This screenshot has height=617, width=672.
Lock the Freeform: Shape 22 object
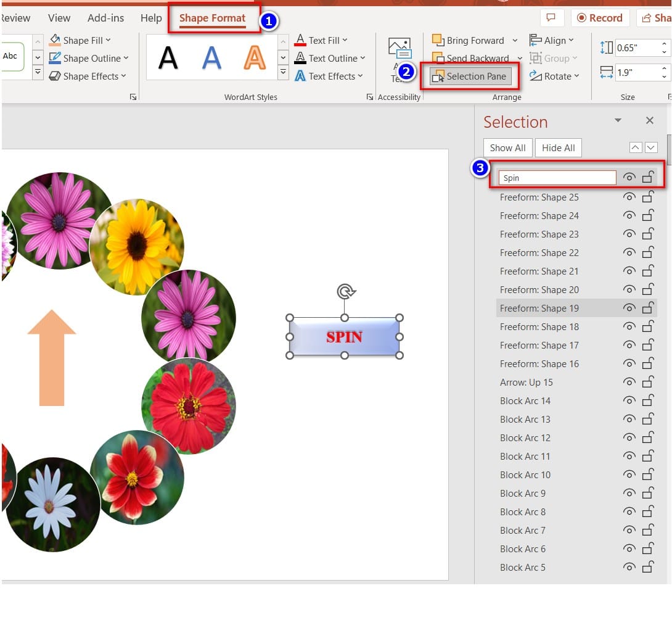point(648,252)
